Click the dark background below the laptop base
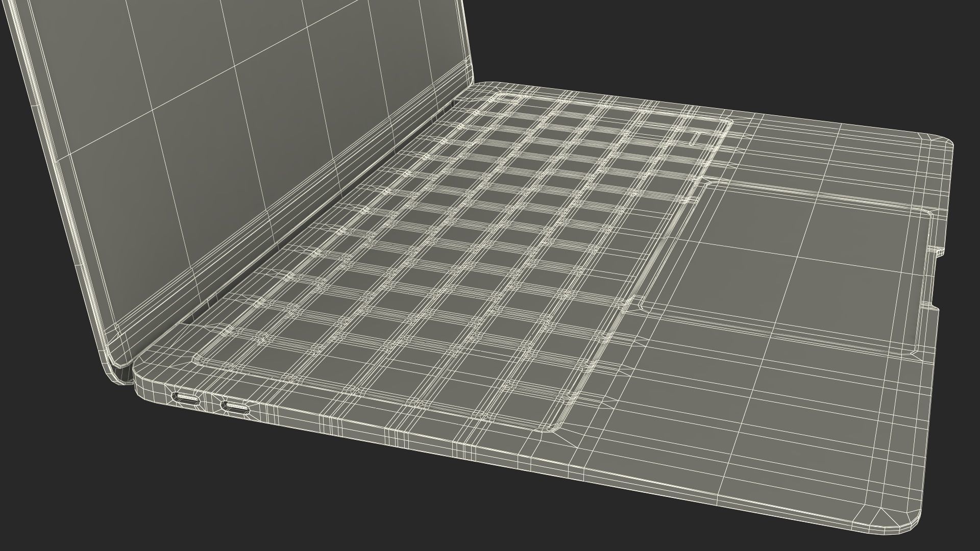Screen dimensions: 980x551 pos(255,500)
